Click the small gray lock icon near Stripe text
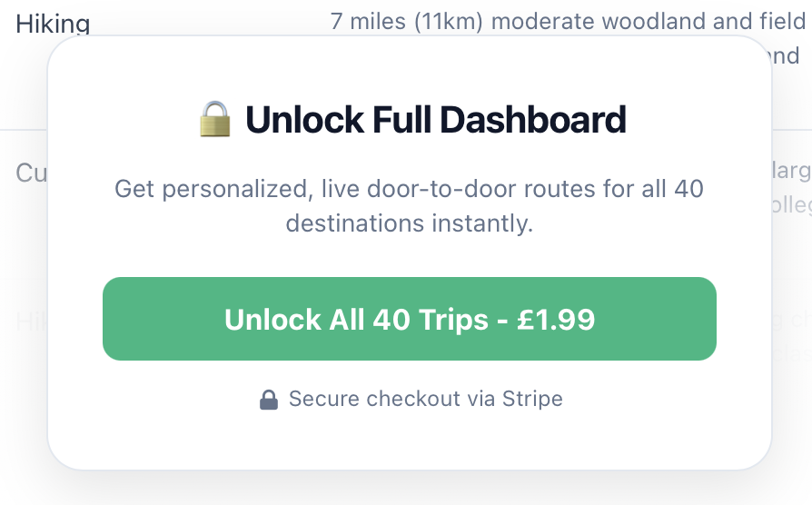Screen dimensions: 812x505 [268, 400]
